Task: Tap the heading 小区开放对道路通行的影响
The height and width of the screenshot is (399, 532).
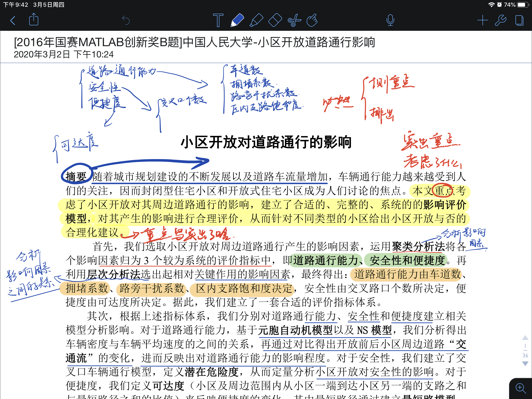Action: [266, 142]
